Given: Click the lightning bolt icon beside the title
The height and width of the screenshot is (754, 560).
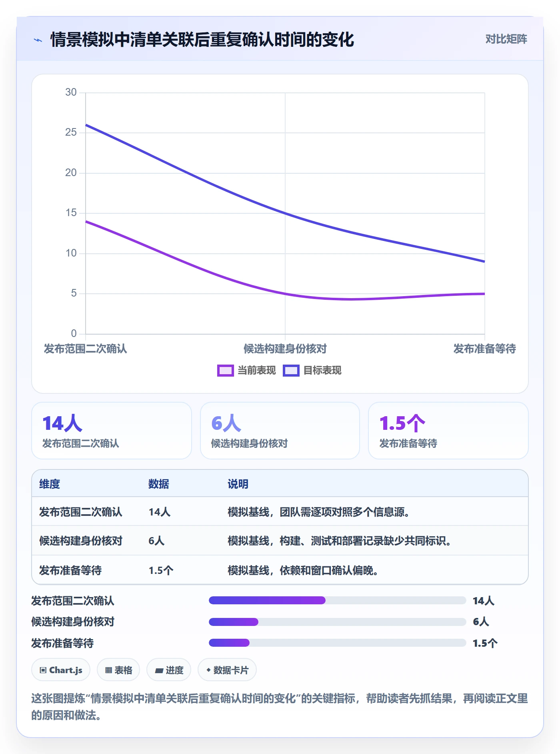Looking at the screenshot, I should point(38,40).
